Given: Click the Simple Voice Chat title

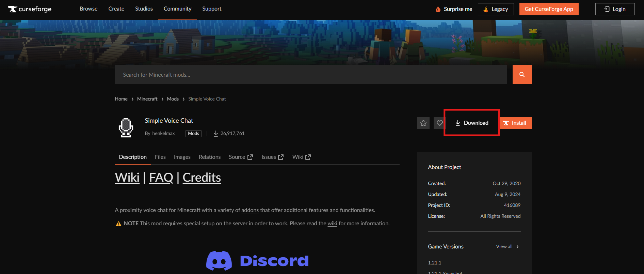Looking at the screenshot, I should click(x=169, y=121).
